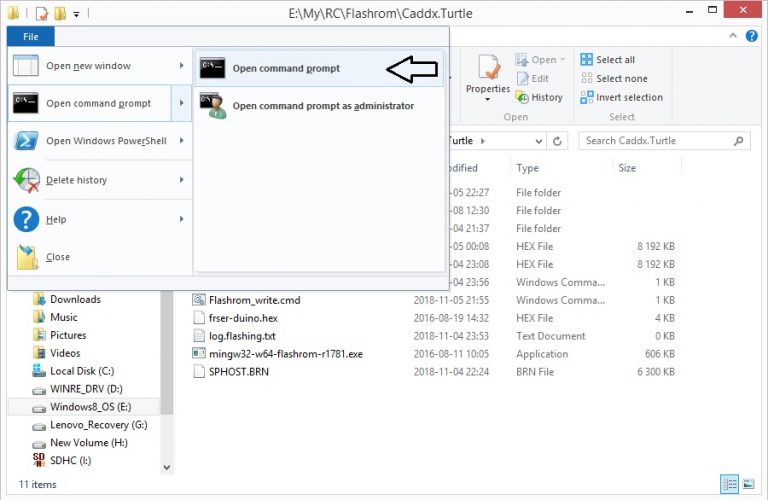Expand Open new window submenu arrow
The width and height of the screenshot is (768, 500).
coord(182,66)
